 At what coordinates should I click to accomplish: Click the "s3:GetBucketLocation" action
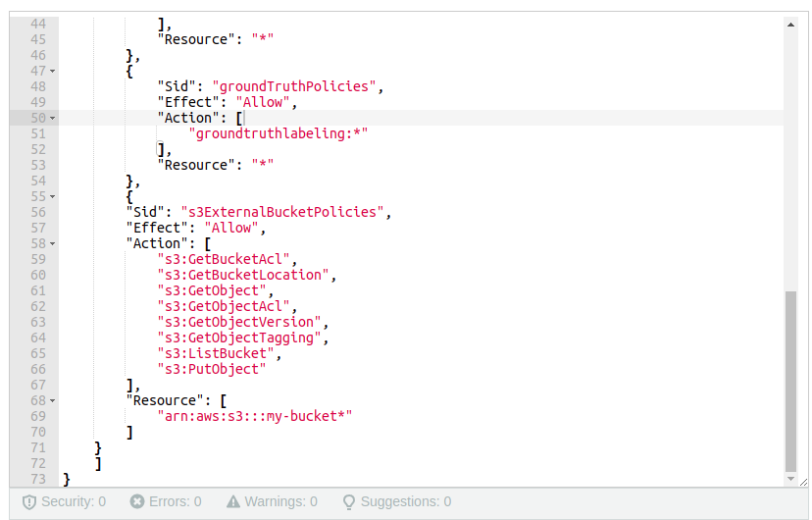tap(243, 275)
